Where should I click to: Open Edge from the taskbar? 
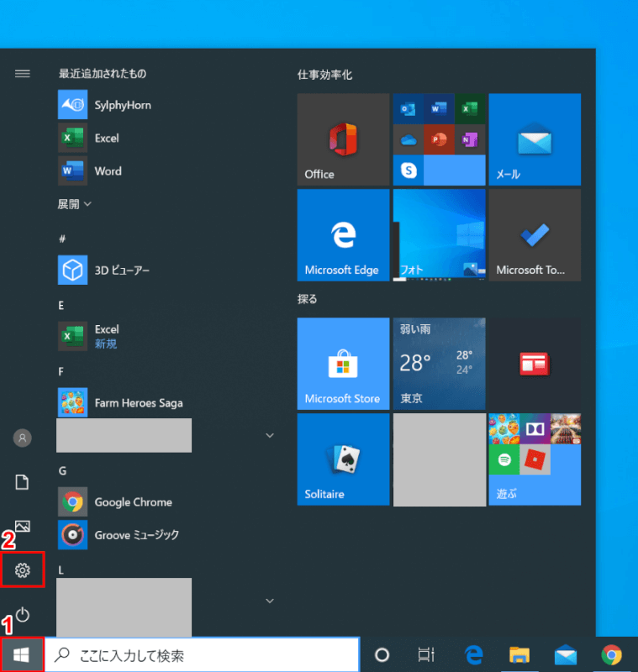(474, 654)
